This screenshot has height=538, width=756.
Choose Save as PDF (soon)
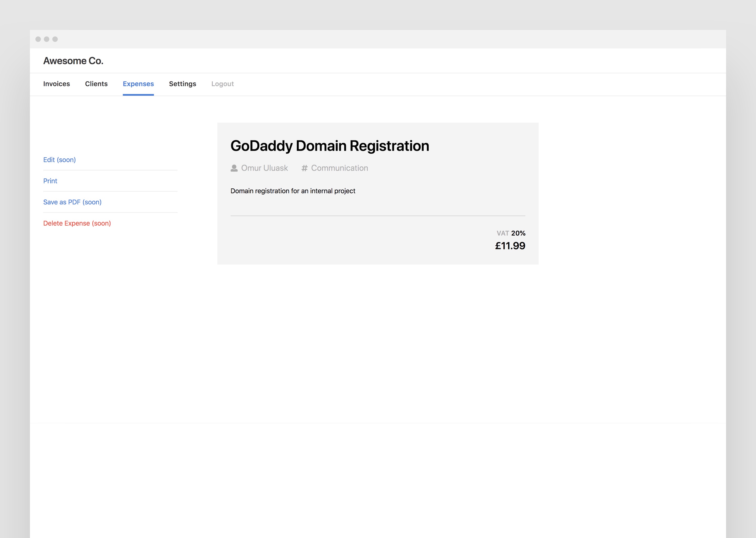(72, 202)
